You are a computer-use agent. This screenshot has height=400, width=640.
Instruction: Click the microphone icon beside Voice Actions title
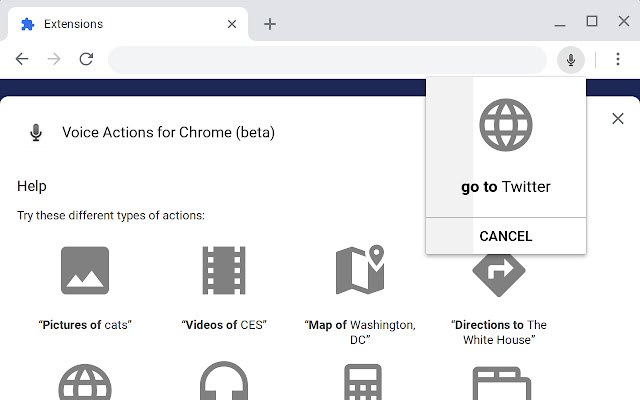(x=36, y=133)
